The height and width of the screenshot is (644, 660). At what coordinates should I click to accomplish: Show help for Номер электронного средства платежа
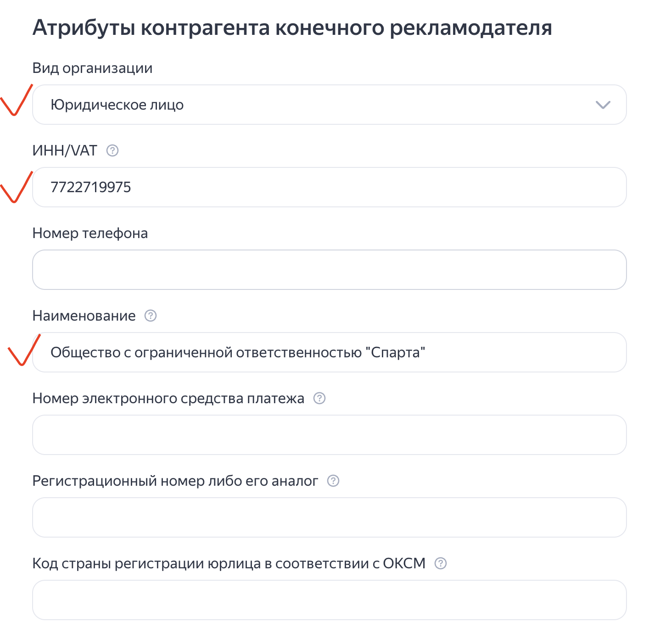(319, 398)
